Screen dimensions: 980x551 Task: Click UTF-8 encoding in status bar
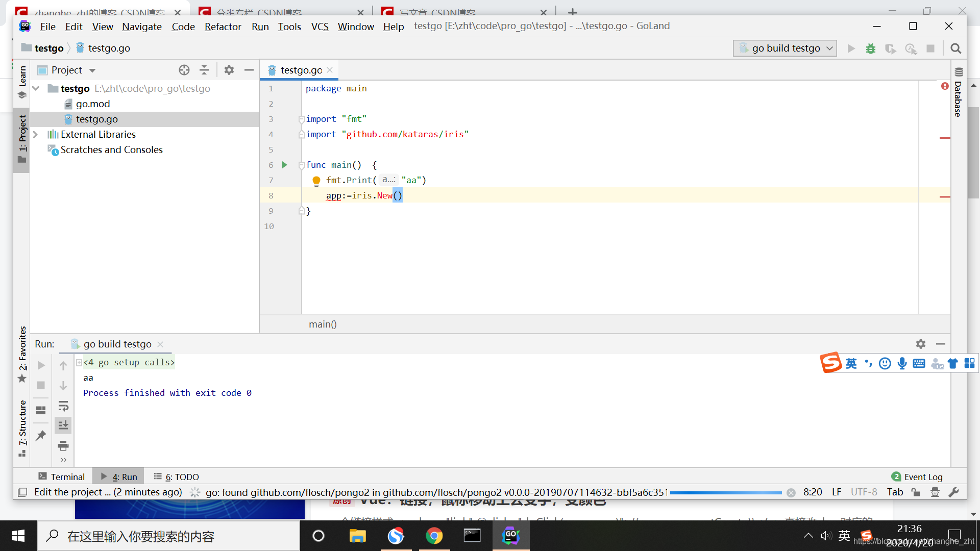864,492
